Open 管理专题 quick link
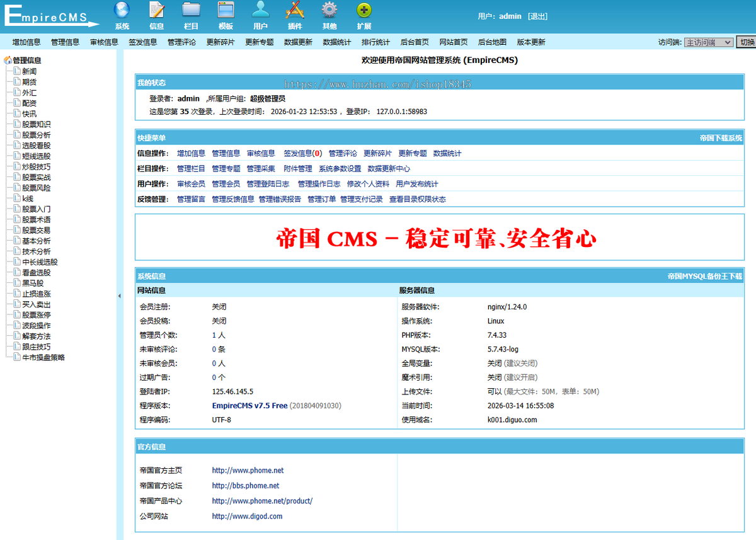756x540 pixels. click(x=226, y=169)
